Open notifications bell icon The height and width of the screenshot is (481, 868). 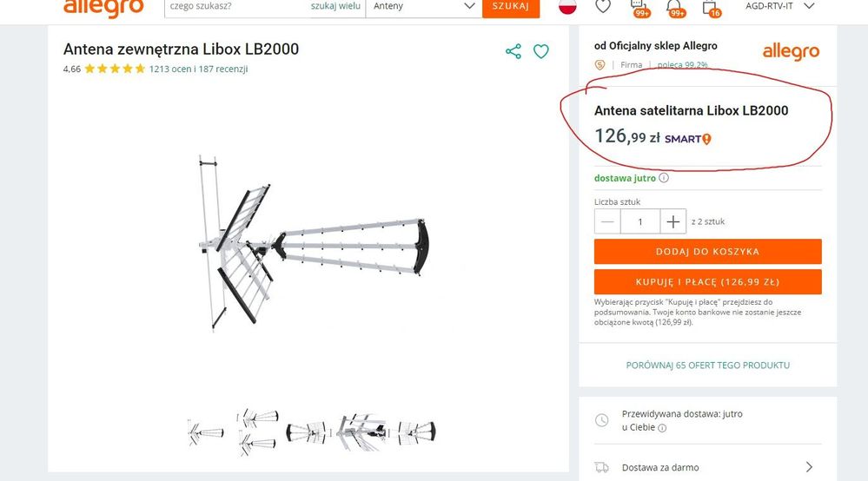tap(675, 7)
